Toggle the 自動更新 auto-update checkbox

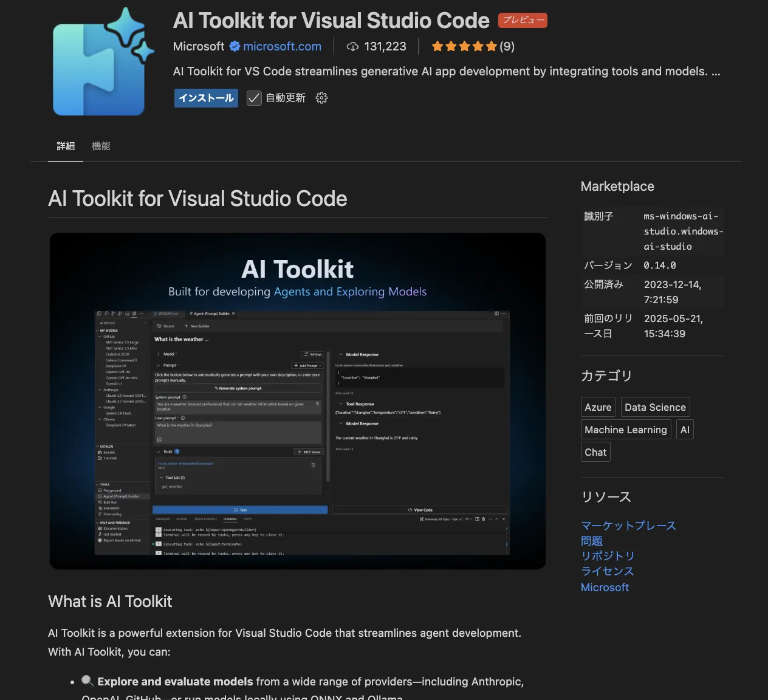[x=254, y=98]
